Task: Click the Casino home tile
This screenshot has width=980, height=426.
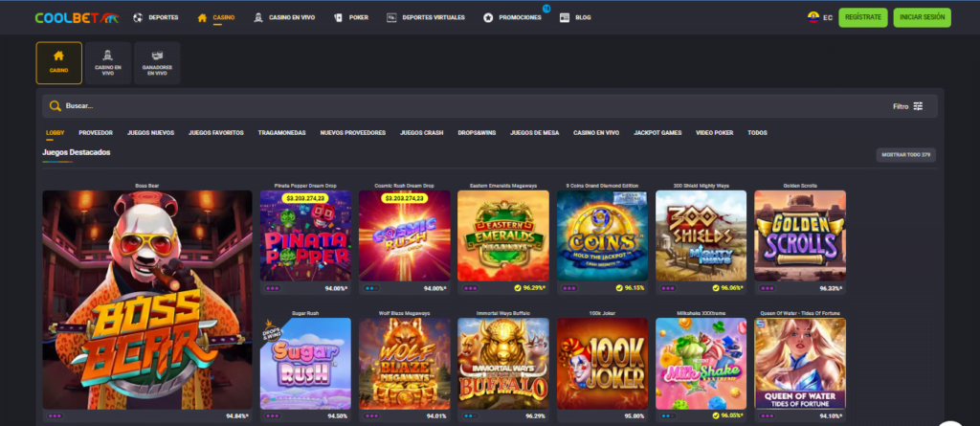Action: pyautogui.click(x=58, y=62)
